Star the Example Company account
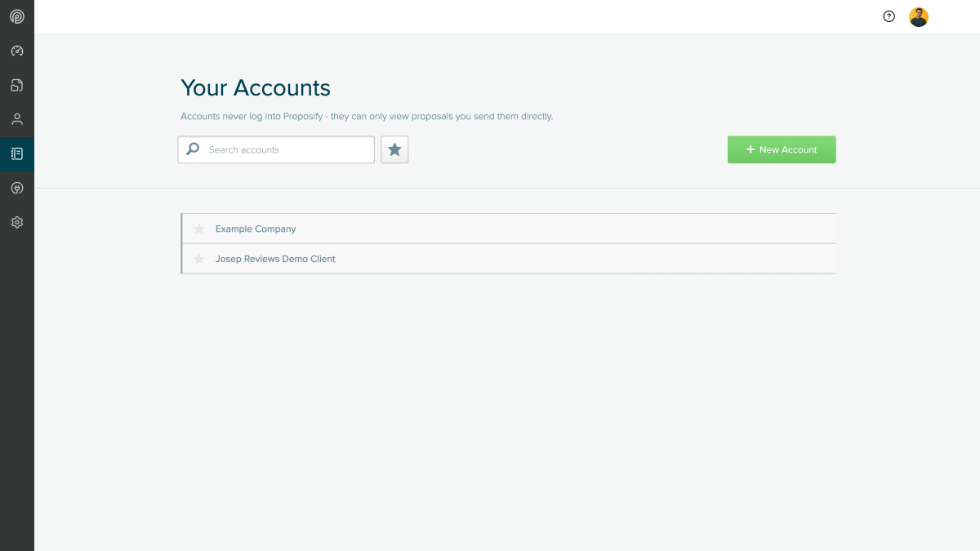The height and width of the screenshot is (551, 980). pyautogui.click(x=198, y=229)
